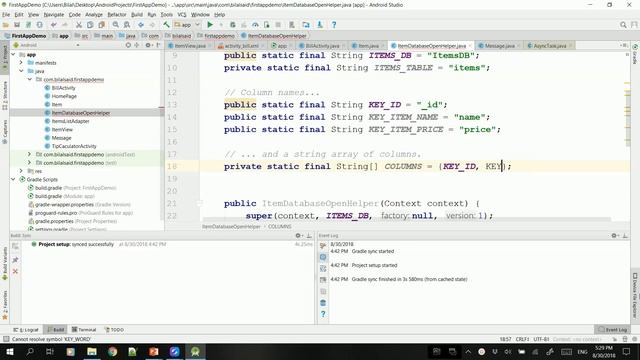
Task: Click the Open folder toolbar icon
Action: pos(6,25)
